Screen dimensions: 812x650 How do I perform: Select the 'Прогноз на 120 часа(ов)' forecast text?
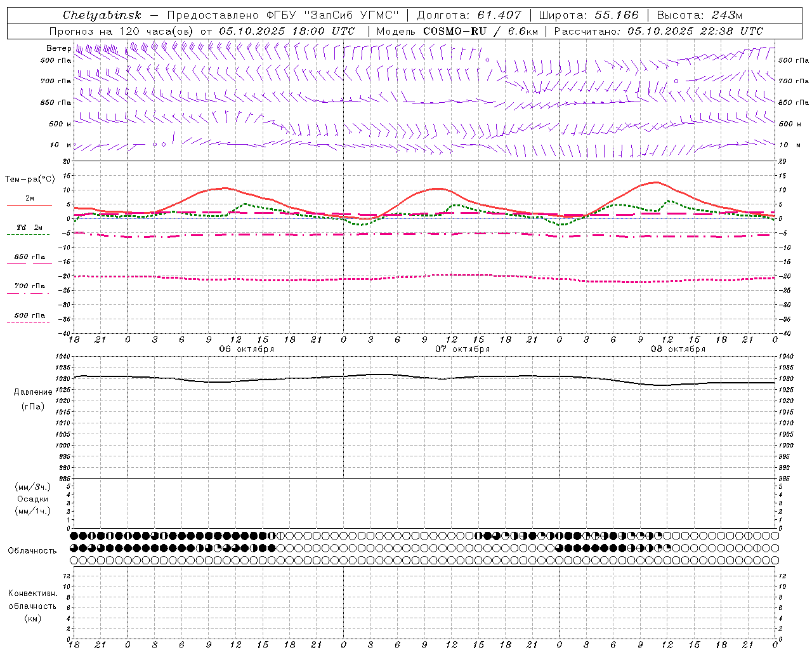122,31
